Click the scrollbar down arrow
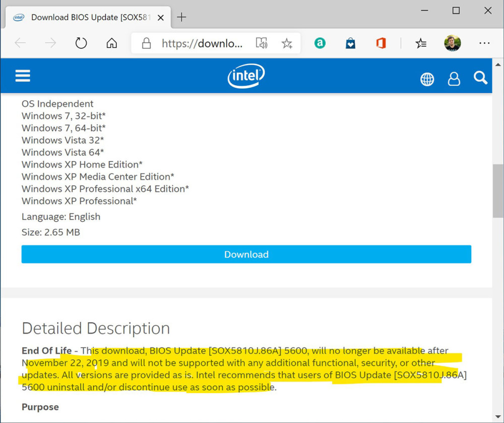This screenshot has width=504, height=423. tap(498, 417)
